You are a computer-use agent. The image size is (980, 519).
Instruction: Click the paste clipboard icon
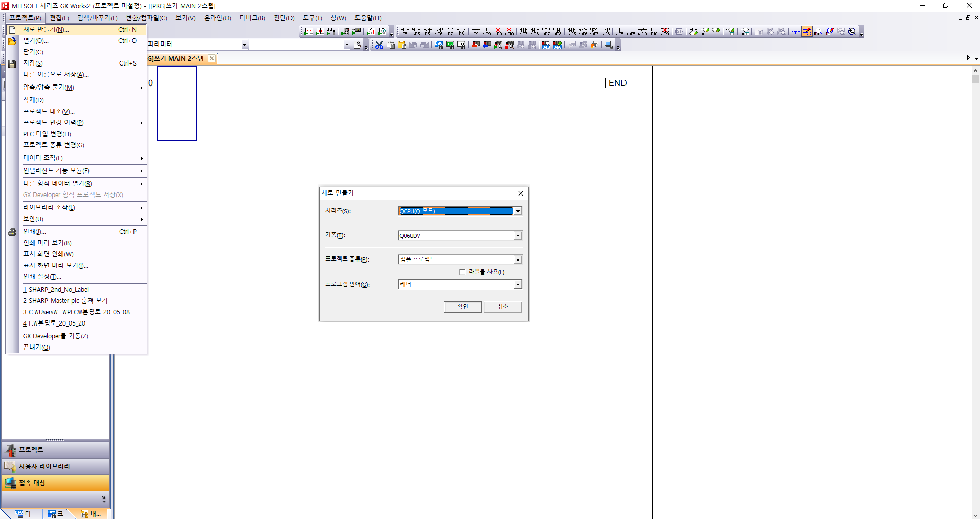[x=402, y=45]
